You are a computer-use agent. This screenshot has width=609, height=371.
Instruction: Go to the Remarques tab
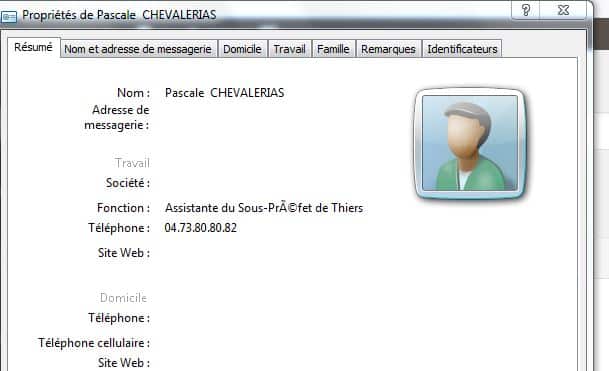(388, 49)
